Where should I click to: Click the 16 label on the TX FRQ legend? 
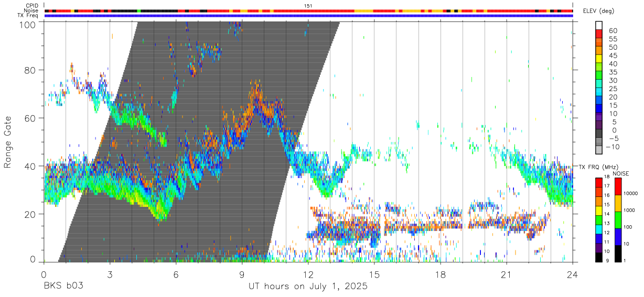point(607,195)
